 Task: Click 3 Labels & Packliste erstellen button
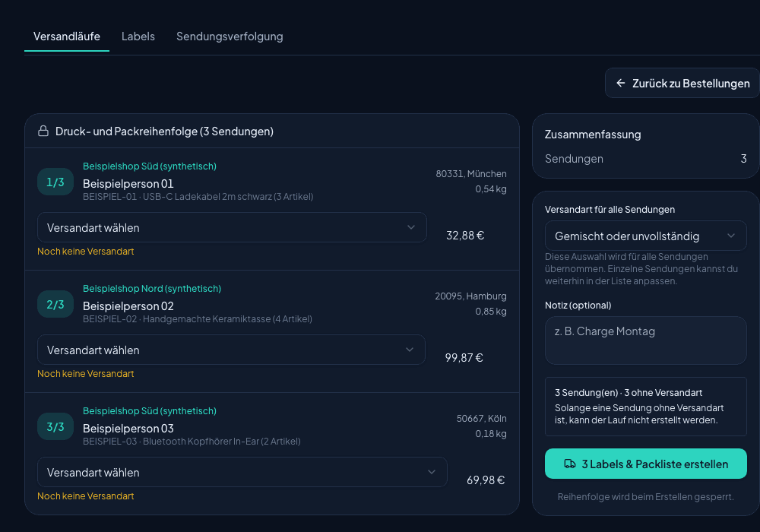click(x=645, y=464)
